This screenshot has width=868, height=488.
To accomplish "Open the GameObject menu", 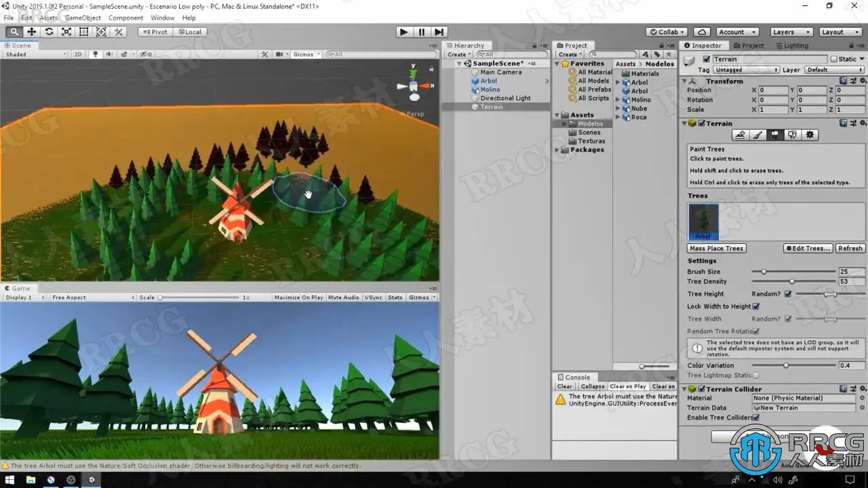I will coord(83,18).
